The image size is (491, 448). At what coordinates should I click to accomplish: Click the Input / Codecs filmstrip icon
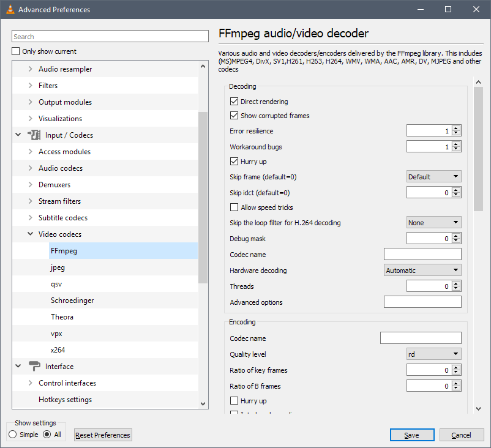coord(35,135)
